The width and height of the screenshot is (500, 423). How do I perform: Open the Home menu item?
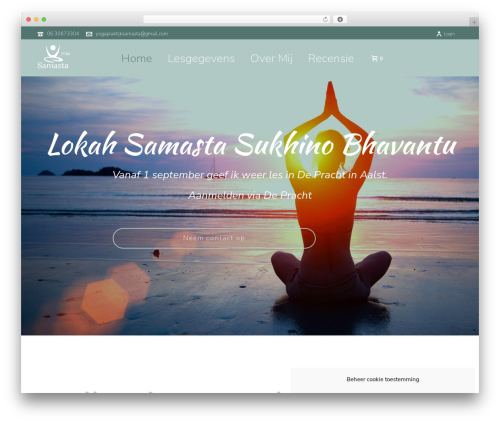(x=136, y=58)
